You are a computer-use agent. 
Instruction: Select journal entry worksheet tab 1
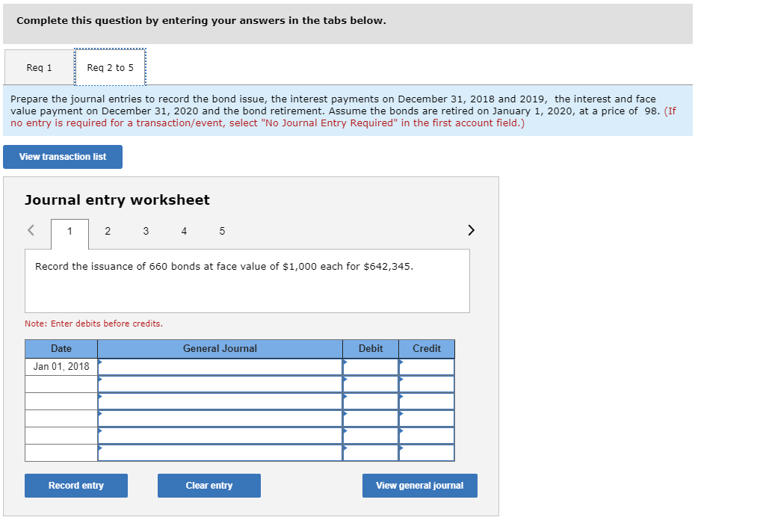(70, 231)
